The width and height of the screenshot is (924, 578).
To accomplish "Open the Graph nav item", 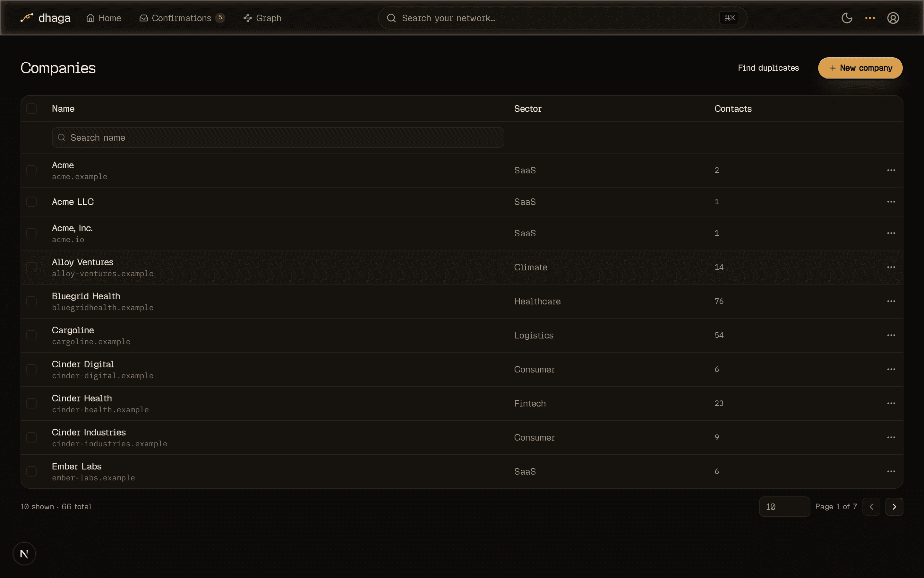I will 262,18.
